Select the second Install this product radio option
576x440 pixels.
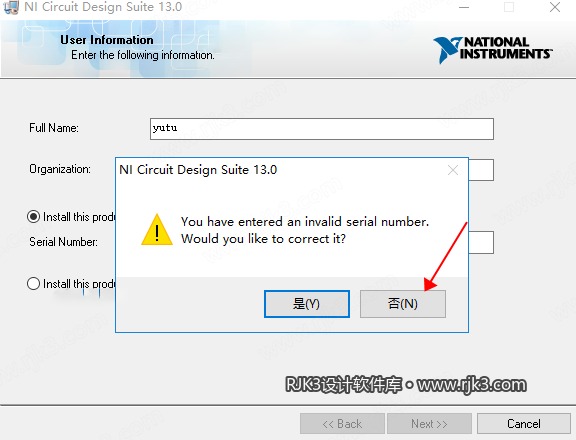pyautogui.click(x=33, y=284)
